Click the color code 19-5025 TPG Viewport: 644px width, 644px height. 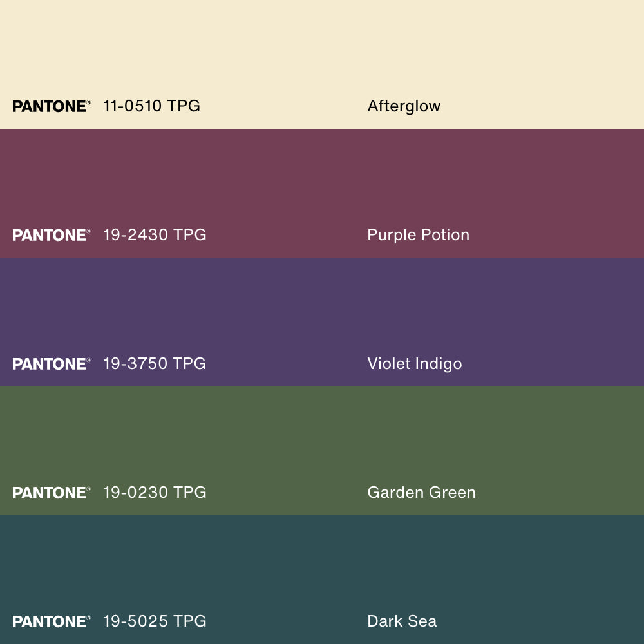tap(155, 621)
